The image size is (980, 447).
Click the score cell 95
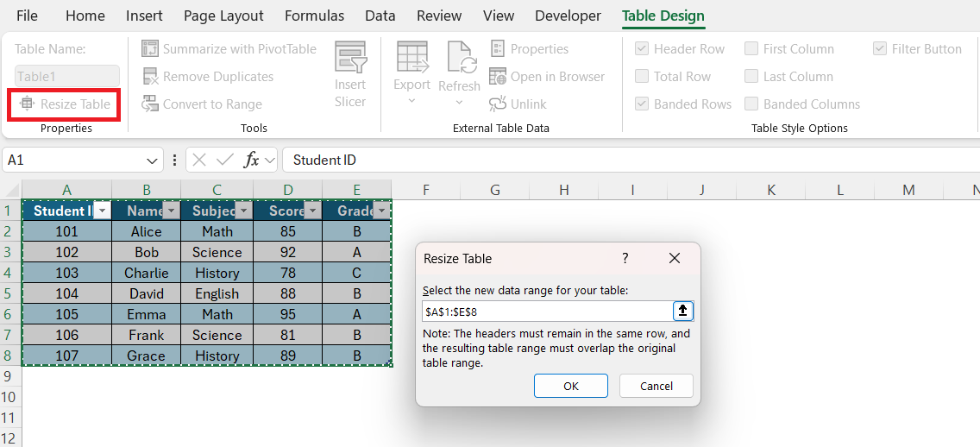pos(287,314)
